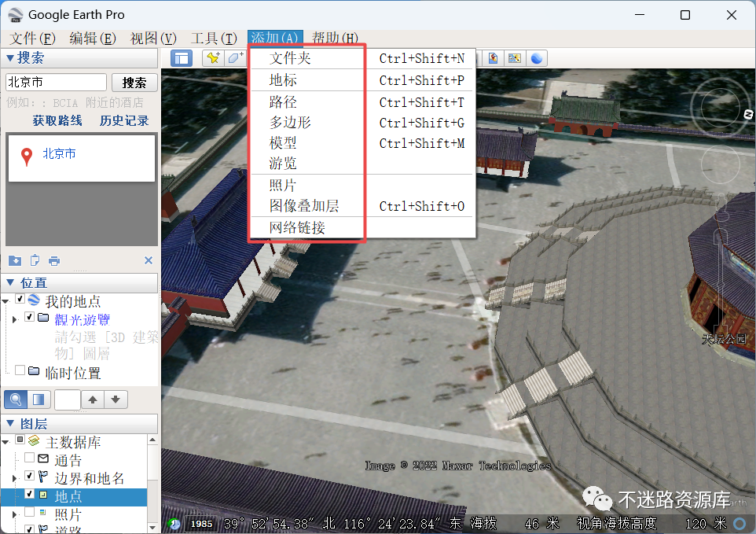Image resolution: width=756 pixels, height=534 pixels.
Task: Click the search input field containing 北京市
Action: point(56,83)
